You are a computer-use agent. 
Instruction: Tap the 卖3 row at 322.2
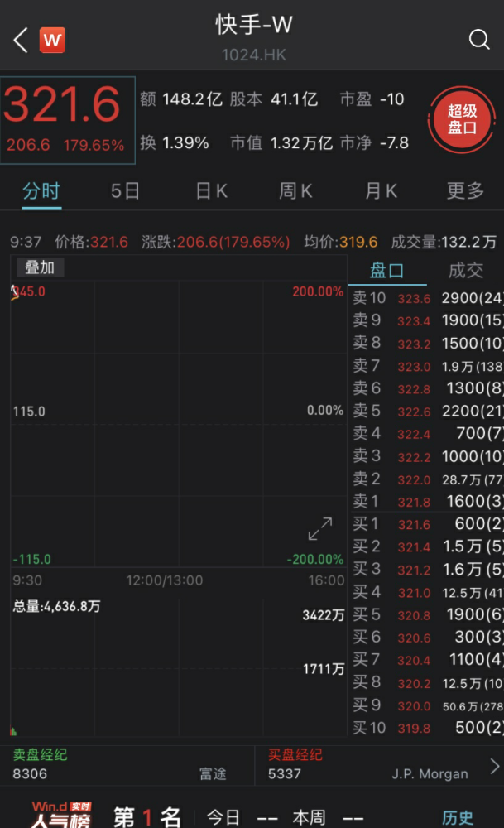coord(428,456)
